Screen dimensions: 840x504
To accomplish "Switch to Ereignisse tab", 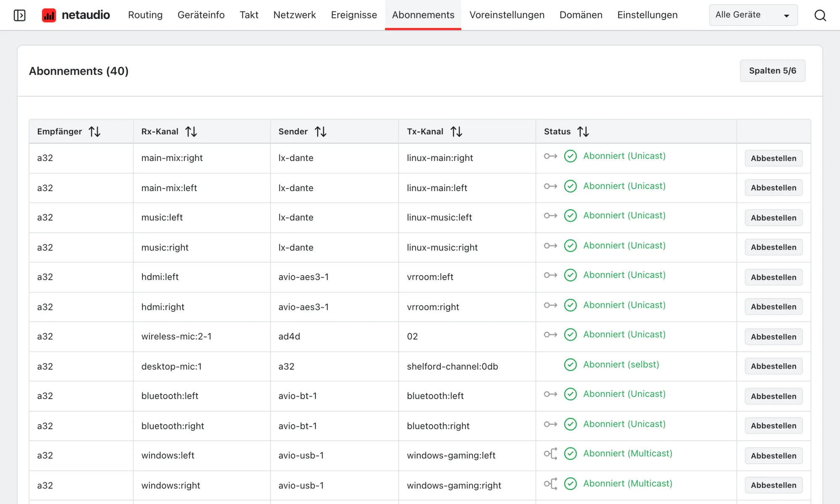I will (354, 15).
